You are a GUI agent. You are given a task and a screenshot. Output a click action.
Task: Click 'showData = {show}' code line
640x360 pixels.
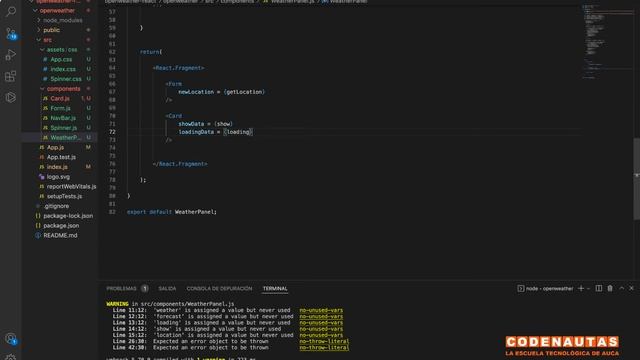pos(206,124)
